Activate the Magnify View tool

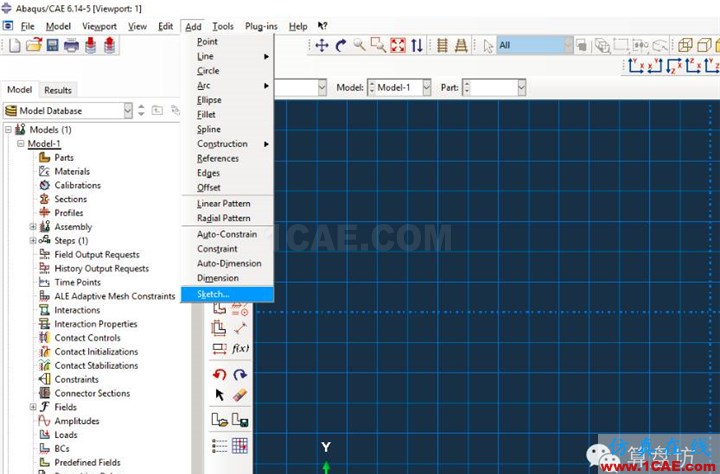pyautogui.click(x=359, y=45)
